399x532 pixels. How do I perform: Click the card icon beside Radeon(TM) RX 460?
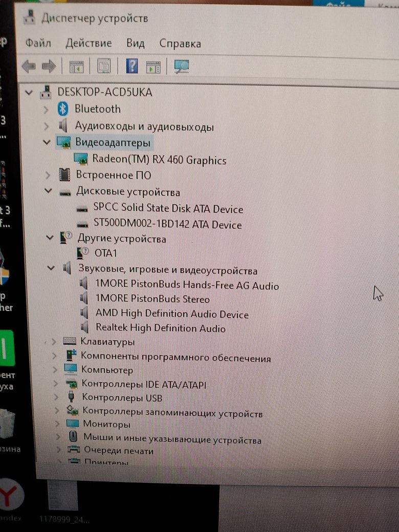81,159
